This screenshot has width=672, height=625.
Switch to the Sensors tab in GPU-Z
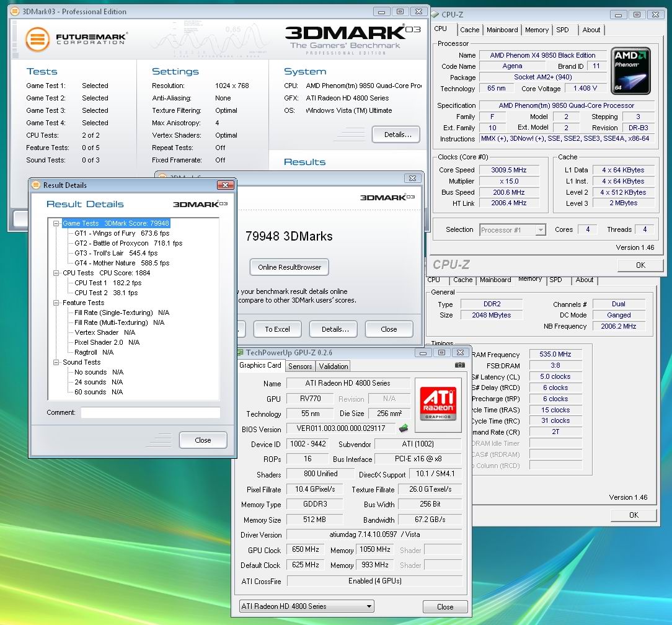[300, 366]
